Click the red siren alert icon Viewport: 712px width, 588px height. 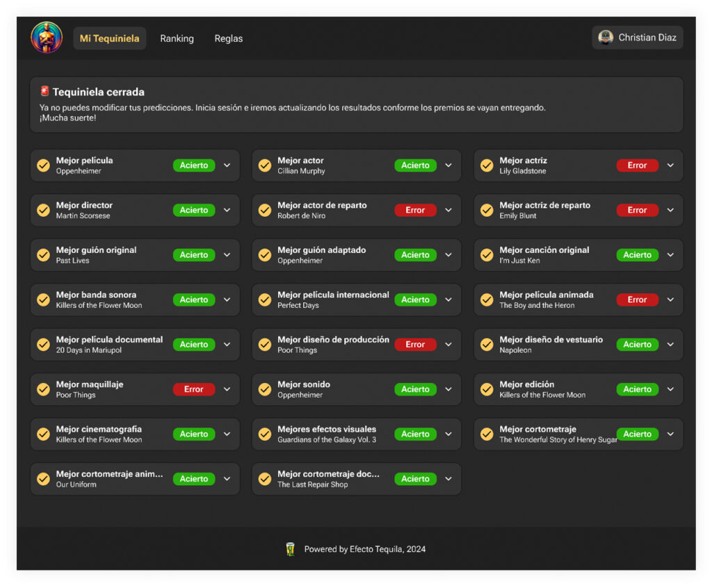click(44, 91)
